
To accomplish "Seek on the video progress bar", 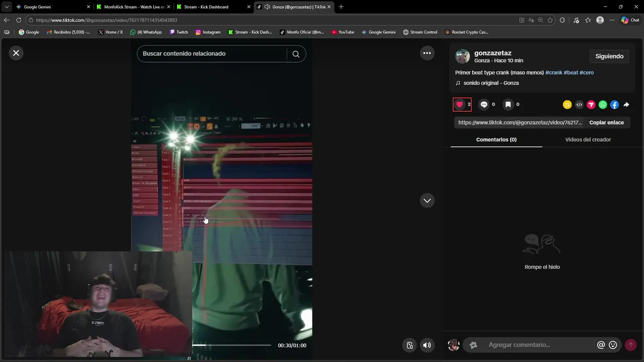I will 231,345.
